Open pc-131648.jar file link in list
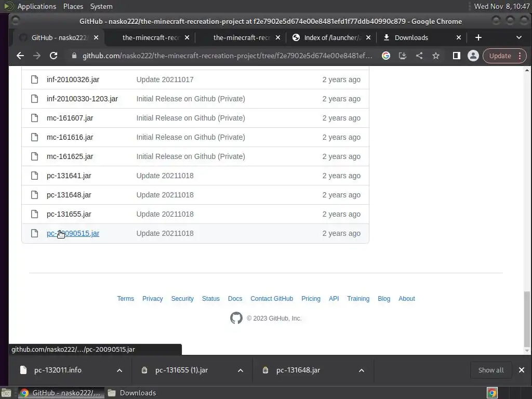Image resolution: width=532 pixels, height=399 pixels. point(69,195)
